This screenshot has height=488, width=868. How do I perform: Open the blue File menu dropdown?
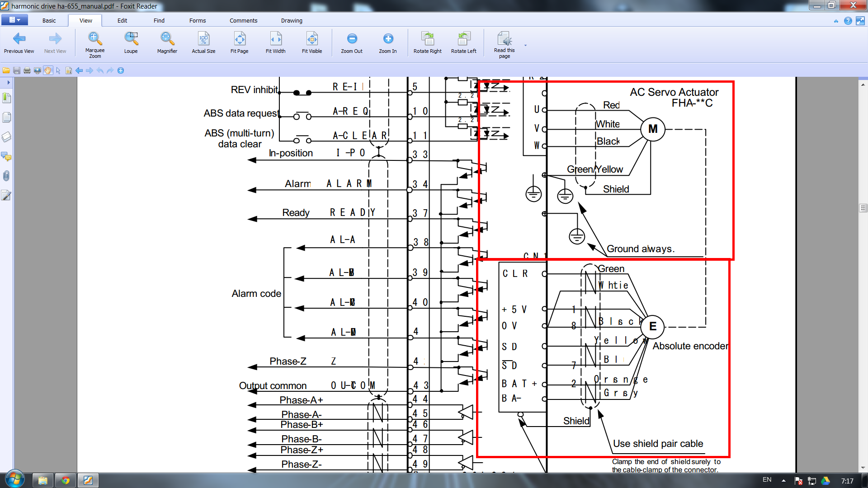click(14, 20)
